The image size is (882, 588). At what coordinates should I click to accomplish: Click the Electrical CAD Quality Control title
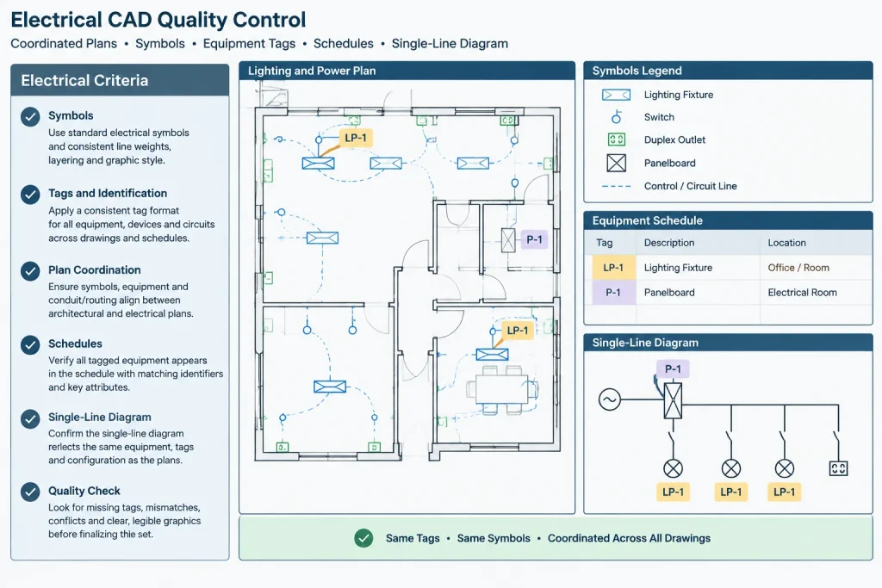pos(158,20)
